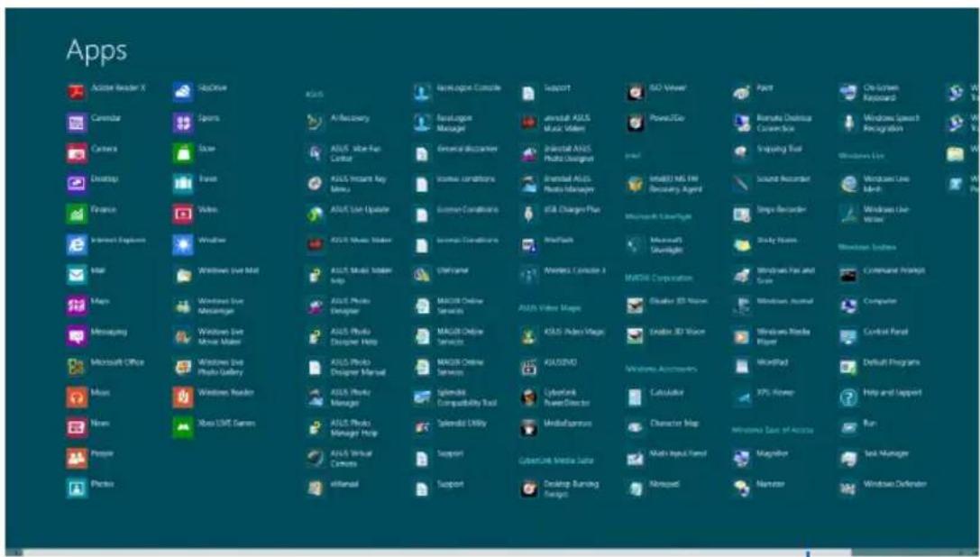Launch Steps Recorder
Viewport: 980px width, 557px height.
[769, 214]
